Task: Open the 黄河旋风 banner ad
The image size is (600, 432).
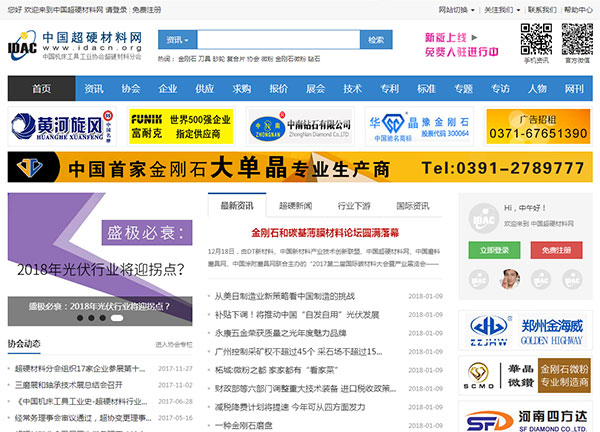Action: click(x=62, y=126)
